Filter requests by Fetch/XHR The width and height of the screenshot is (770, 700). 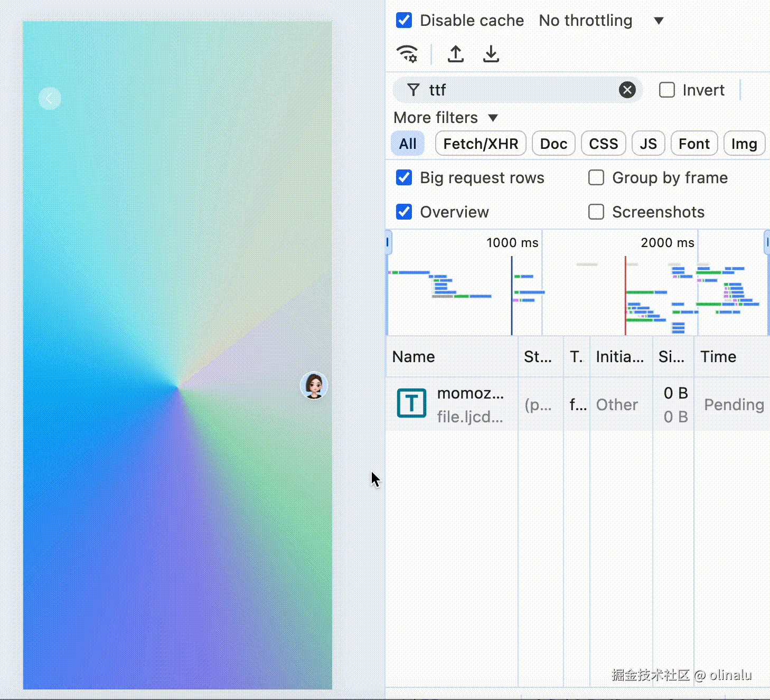pos(481,144)
